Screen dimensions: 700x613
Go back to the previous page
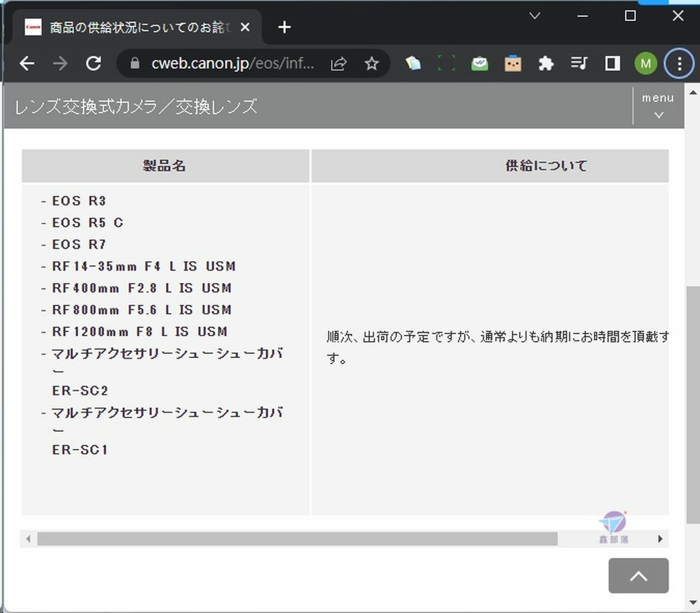point(27,64)
